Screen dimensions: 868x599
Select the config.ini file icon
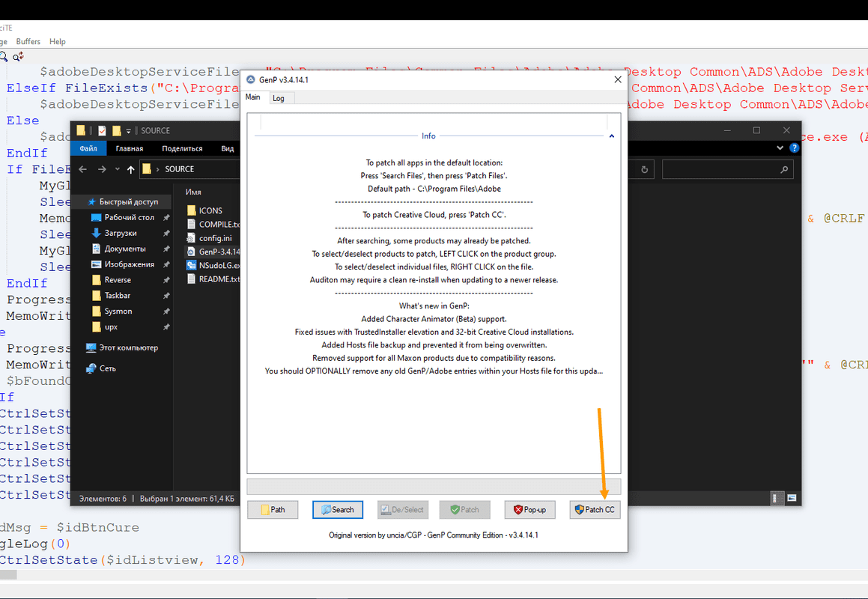point(192,238)
